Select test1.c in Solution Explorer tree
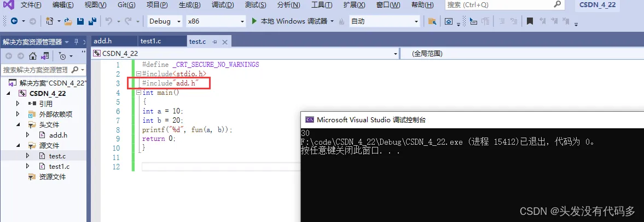Image resolution: width=644 pixels, height=222 pixels. [x=59, y=167]
